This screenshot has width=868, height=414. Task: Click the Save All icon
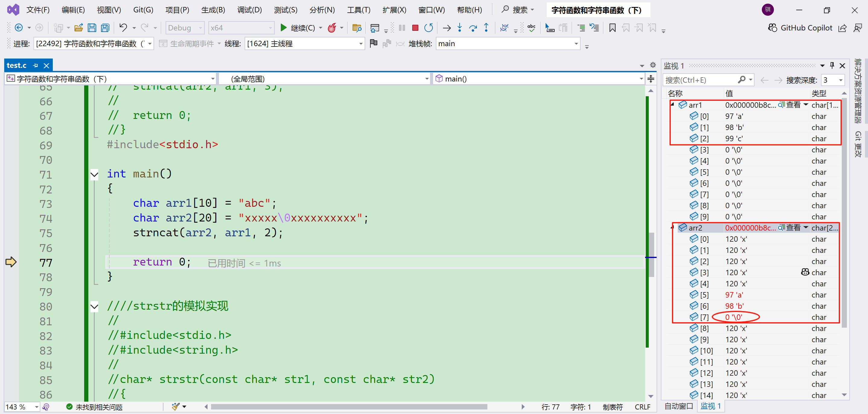[105, 28]
